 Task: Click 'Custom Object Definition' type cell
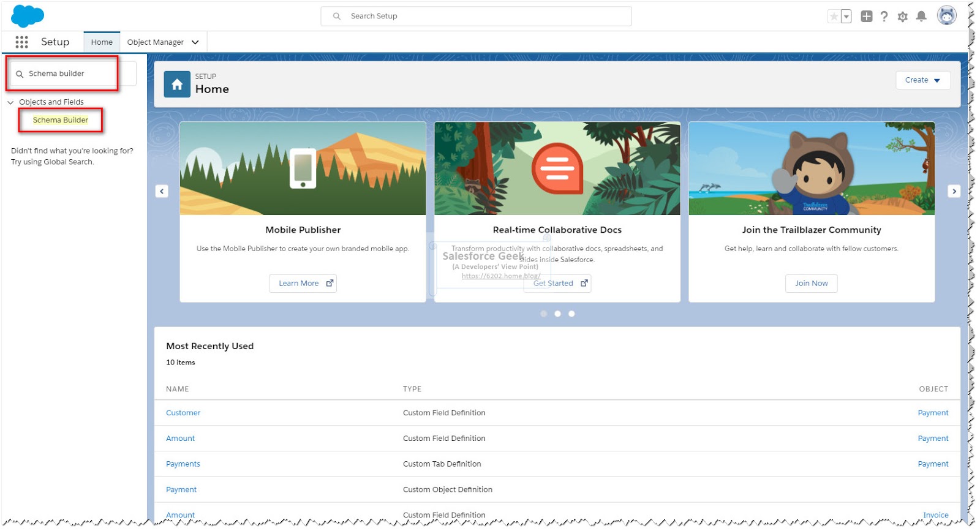pyautogui.click(x=448, y=489)
